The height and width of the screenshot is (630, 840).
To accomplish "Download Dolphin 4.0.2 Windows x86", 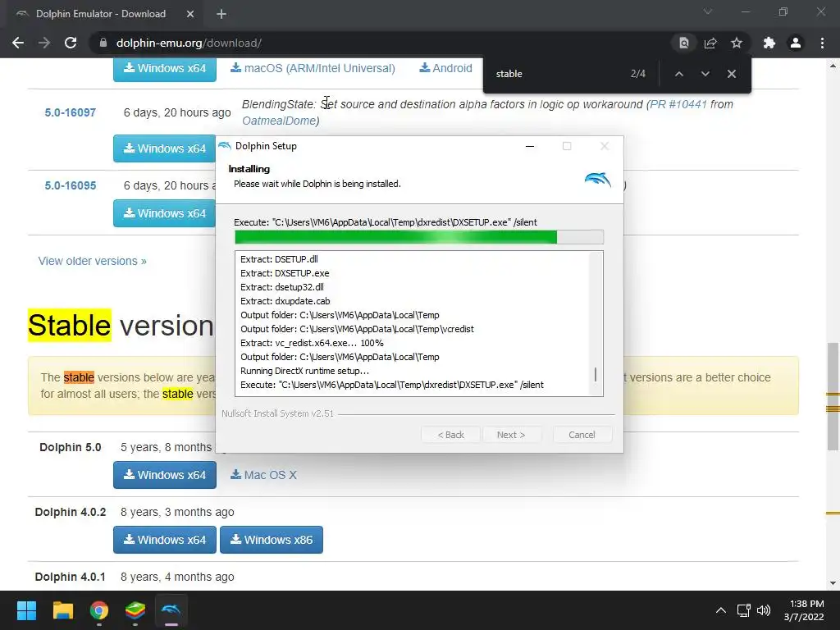I will tap(271, 540).
